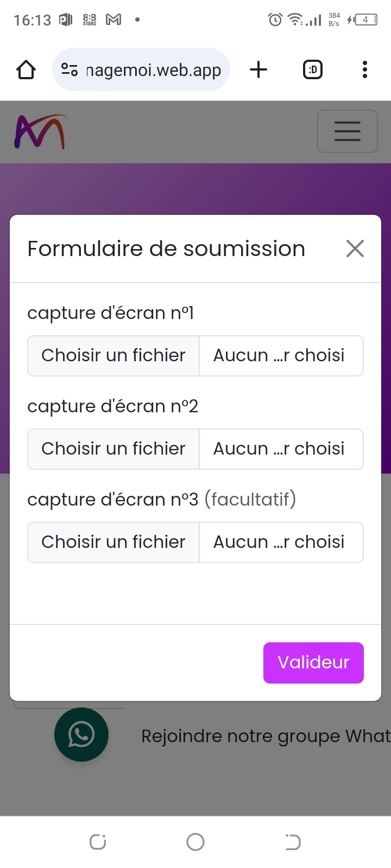Tap the browser home icon
Image resolution: width=391 pixels, height=868 pixels.
(26, 69)
